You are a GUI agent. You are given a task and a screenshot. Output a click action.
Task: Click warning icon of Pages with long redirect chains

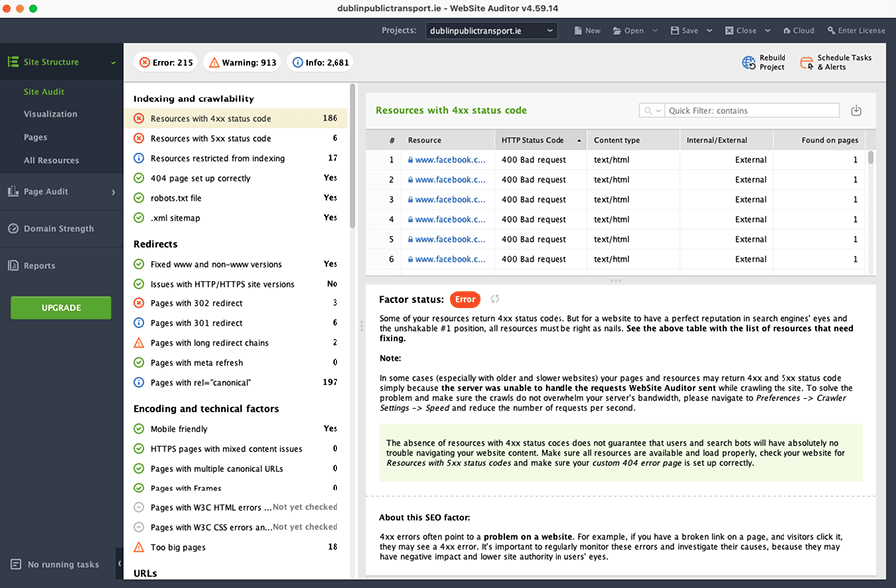tap(138, 342)
